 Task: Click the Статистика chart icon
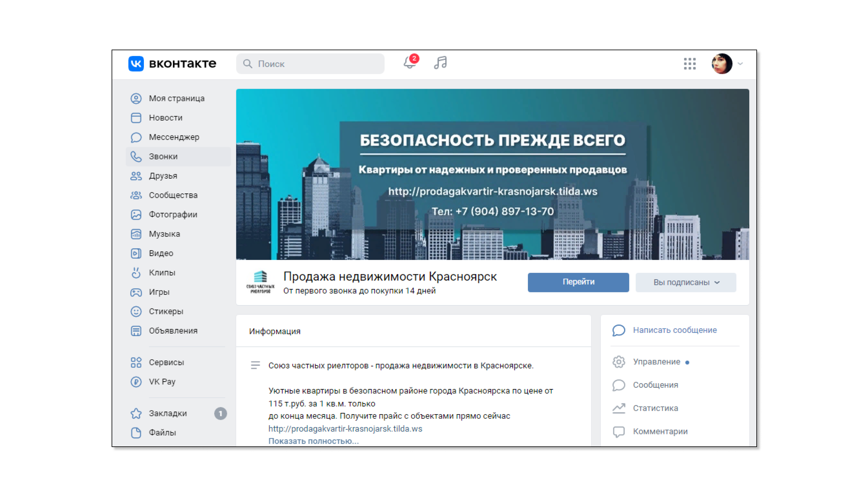tap(619, 408)
